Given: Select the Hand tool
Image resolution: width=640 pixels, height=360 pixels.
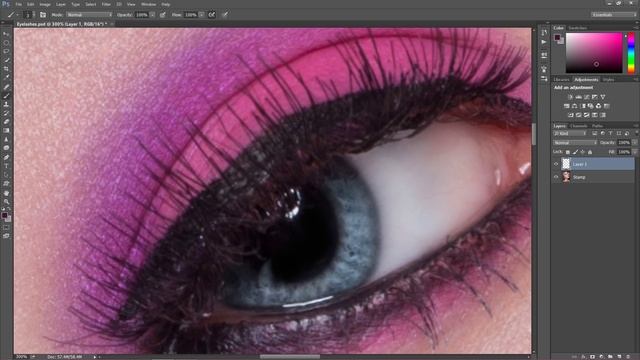Looking at the screenshot, I should point(6,193).
